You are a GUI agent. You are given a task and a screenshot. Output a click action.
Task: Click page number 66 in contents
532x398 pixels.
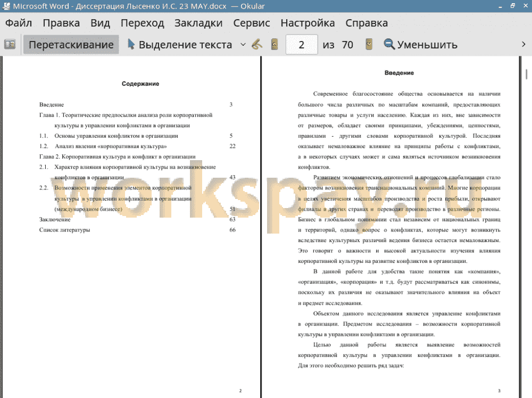232,230
